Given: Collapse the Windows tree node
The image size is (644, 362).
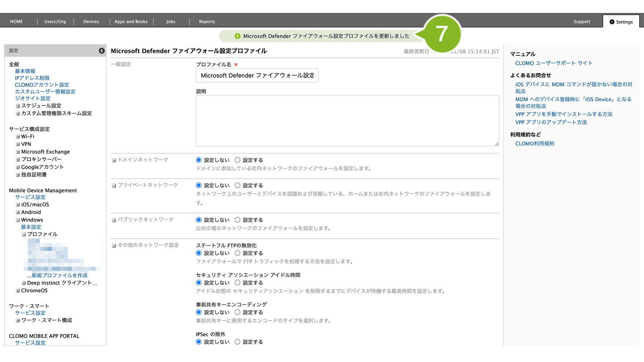Looking at the screenshot, I should (x=18, y=220).
